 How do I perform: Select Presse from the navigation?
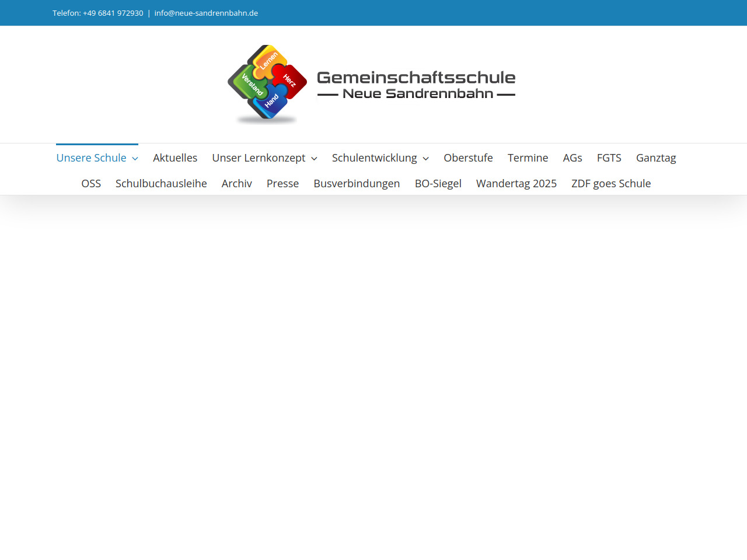[282, 184]
